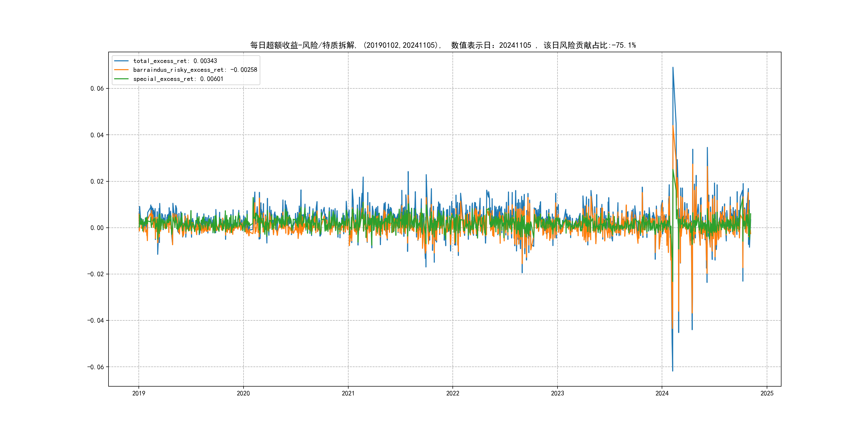Click the -0.04 y-axis tick label
Viewport: 868px width, 434px height.
coord(95,320)
